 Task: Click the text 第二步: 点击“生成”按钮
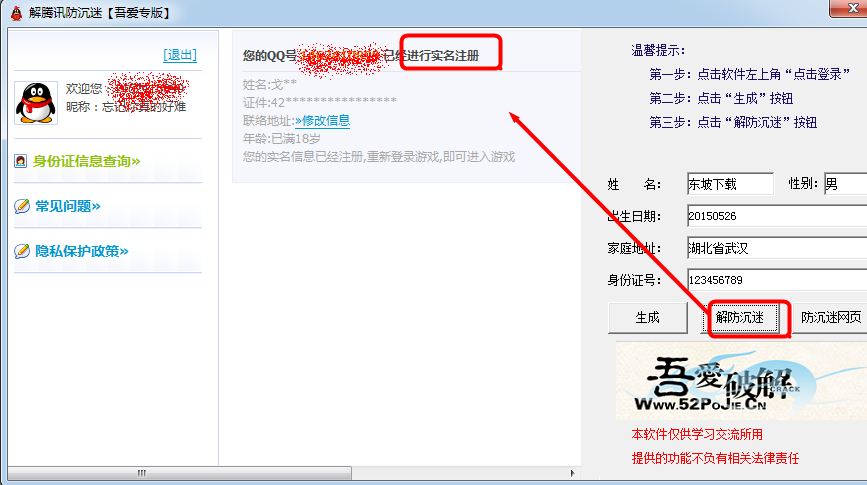(721, 98)
